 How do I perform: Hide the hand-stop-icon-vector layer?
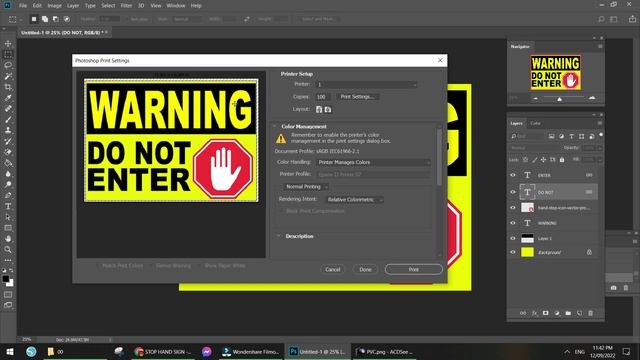[x=513, y=208]
